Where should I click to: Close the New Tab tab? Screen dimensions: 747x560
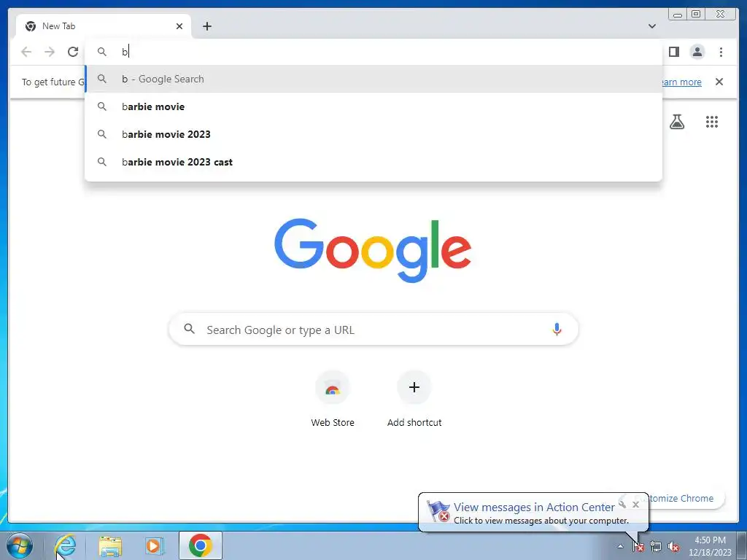179,26
